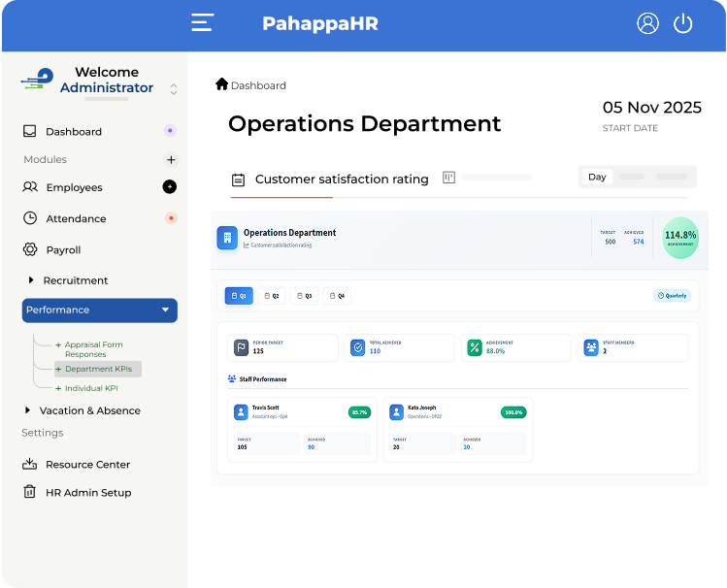Select the Q1 quarter button
The width and height of the screenshot is (727, 588).
pos(239,296)
